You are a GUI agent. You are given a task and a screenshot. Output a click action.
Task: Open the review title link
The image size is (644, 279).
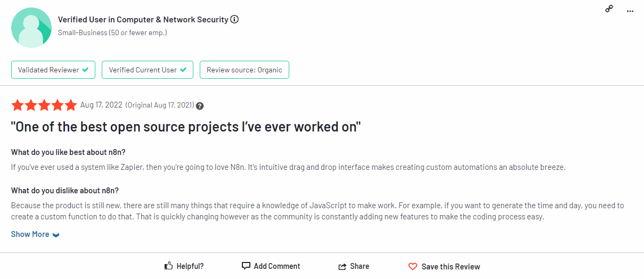(x=186, y=127)
